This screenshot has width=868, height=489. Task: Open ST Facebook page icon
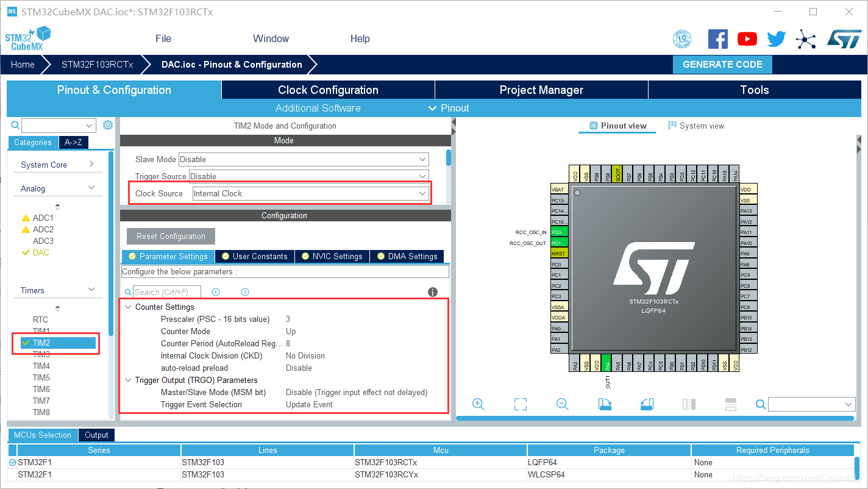point(718,39)
